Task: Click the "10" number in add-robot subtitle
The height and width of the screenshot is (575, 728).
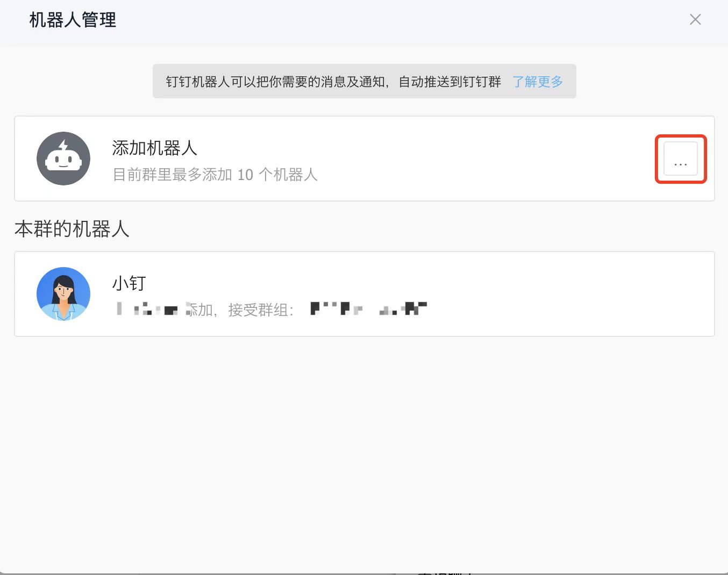Action: point(245,175)
